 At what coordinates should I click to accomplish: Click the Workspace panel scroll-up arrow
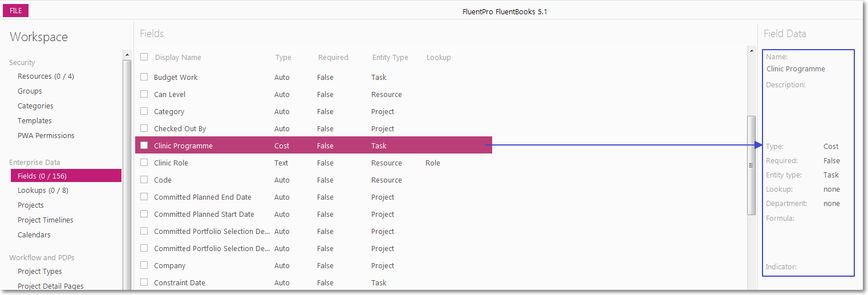coord(127,55)
